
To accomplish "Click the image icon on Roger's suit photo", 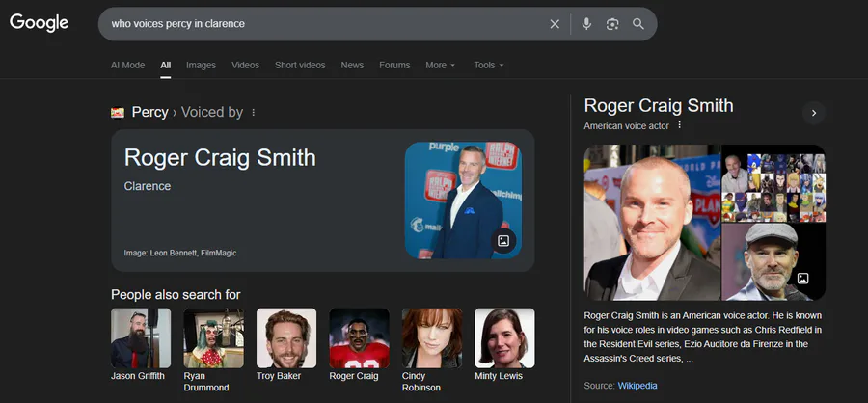I will coord(503,240).
